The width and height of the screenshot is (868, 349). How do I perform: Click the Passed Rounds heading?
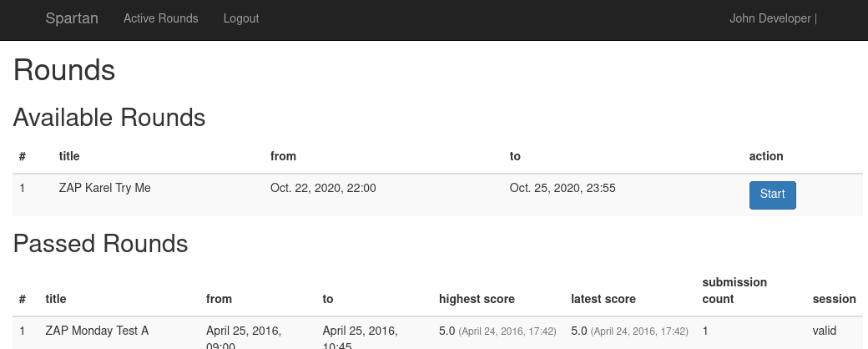click(100, 244)
